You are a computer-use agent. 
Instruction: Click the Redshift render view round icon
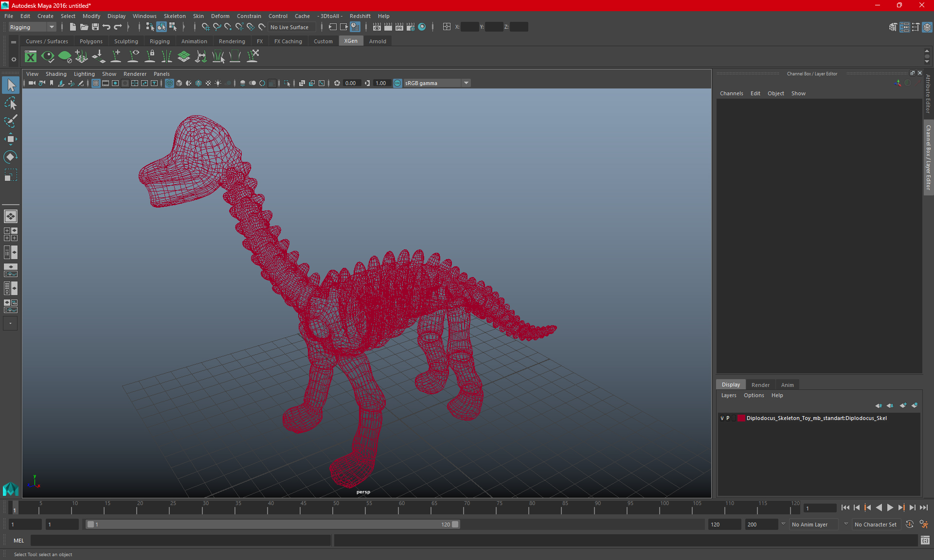pyautogui.click(x=422, y=27)
